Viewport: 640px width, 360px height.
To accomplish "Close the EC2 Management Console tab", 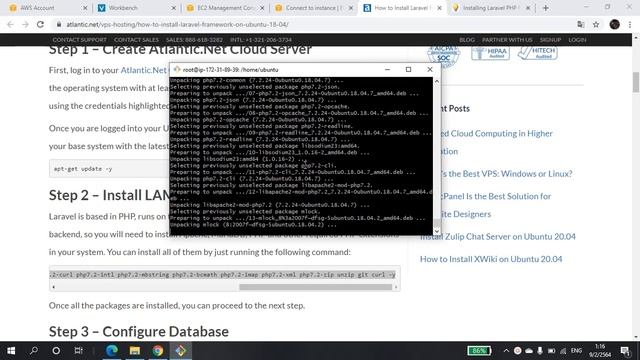I will (x=262, y=8).
